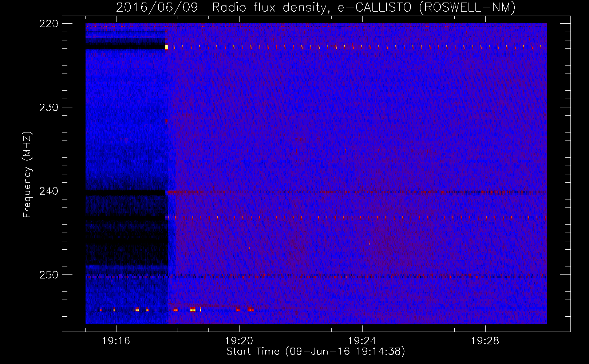589x364 pixels.
Task: Click the 'Frequency (MHZ)' axis label
Action: point(27,174)
